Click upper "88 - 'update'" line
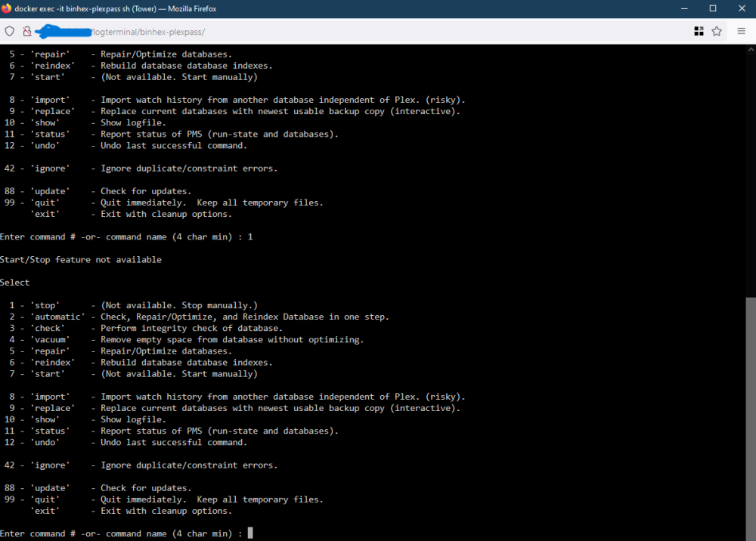This screenshot has height=541, width=756. (98, 191)
